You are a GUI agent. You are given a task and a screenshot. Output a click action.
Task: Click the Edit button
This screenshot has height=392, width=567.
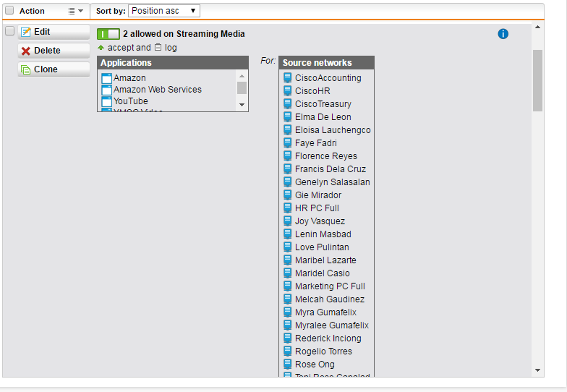(x=54, y=32)
